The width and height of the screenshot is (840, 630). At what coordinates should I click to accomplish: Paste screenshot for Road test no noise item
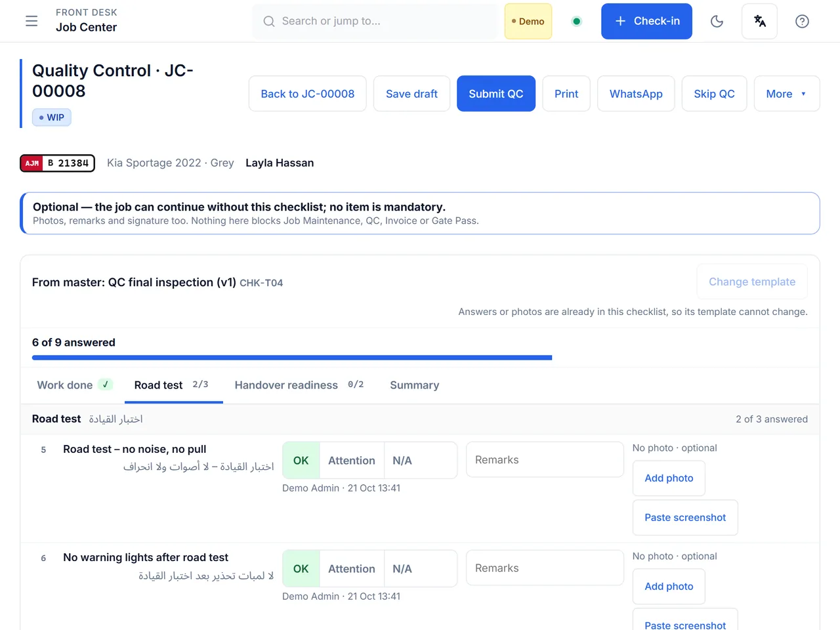(x=685, y=518)
